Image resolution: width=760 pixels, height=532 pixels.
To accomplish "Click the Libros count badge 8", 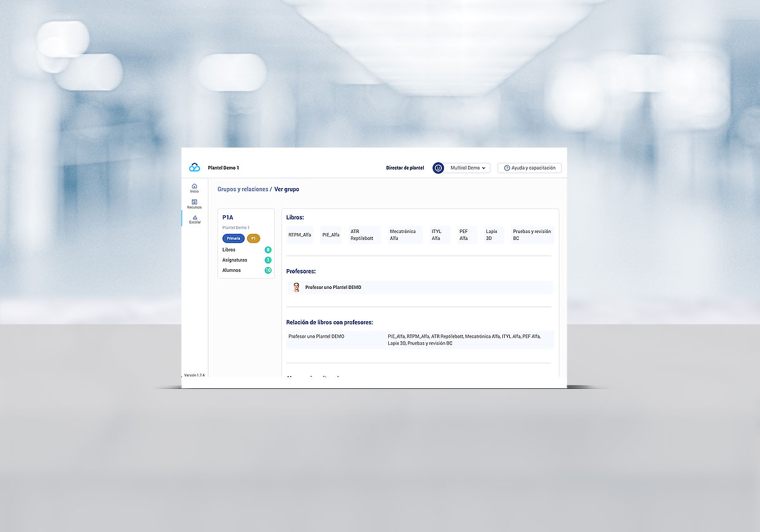I will click(268, 250).
